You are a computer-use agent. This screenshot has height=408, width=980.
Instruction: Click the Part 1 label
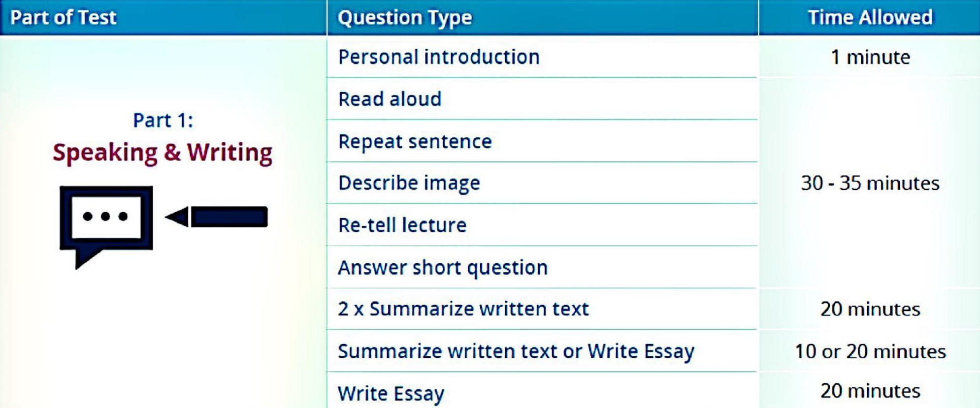163,121
